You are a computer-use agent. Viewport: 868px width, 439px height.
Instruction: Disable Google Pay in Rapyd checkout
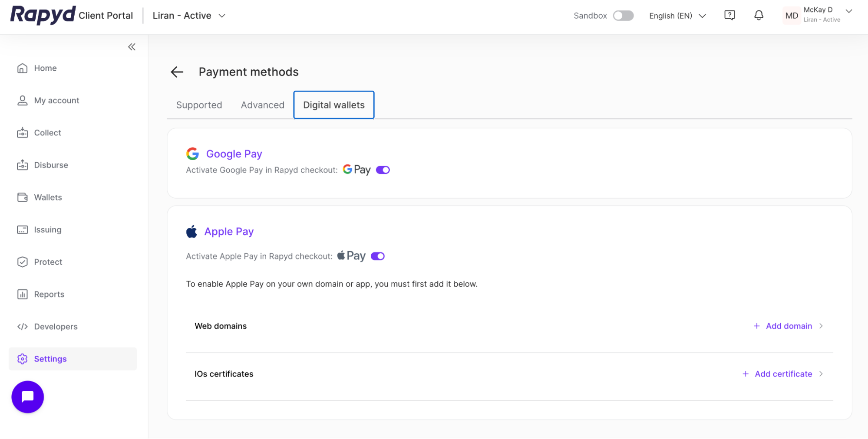coord(383,170)
